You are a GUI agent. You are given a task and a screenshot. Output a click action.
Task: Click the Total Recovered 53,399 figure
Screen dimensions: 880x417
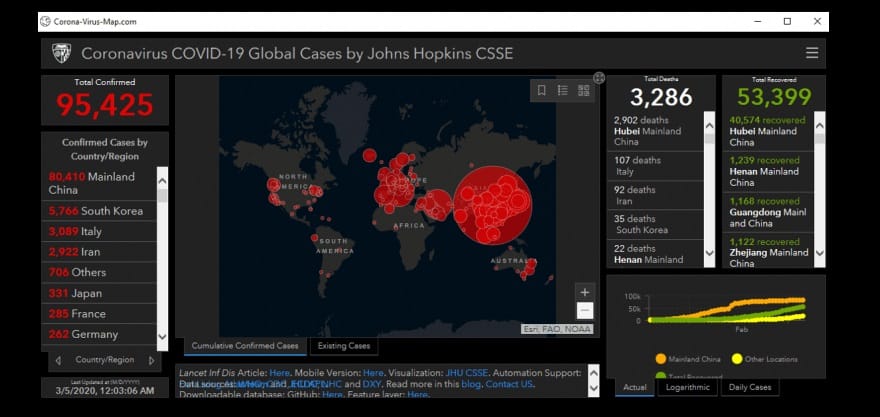(x=774, y=97)
